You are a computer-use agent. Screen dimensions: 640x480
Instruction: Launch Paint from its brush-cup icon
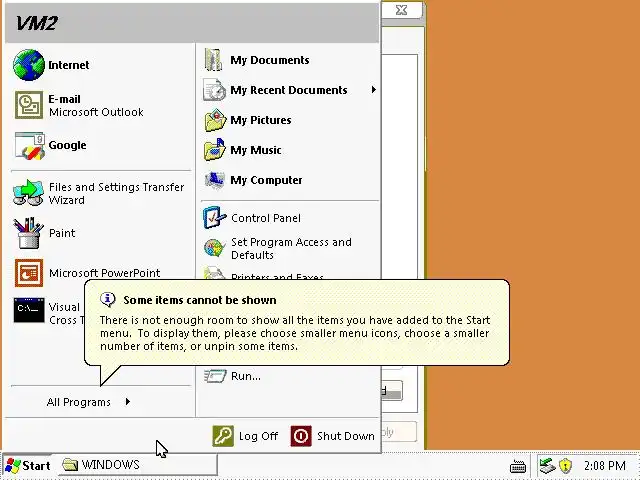point(28,233)
